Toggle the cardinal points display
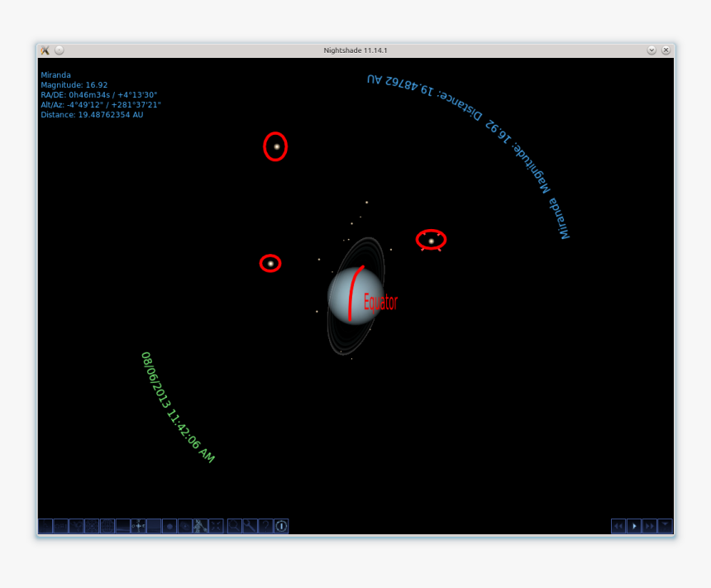Viewport: 711px width, 588px height. pos(139,525)
